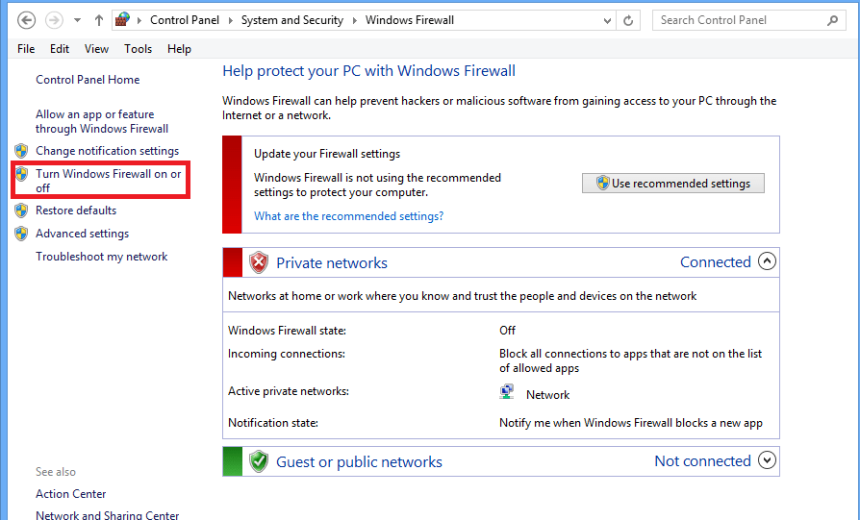
Task: Click Restore defaults link
Action: click(x=76, y=211)
